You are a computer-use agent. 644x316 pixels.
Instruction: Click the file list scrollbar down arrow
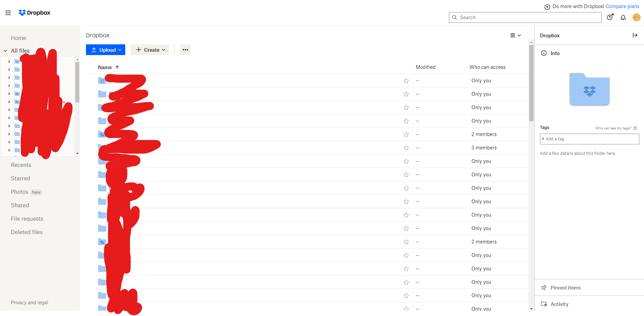coord(531,309)
